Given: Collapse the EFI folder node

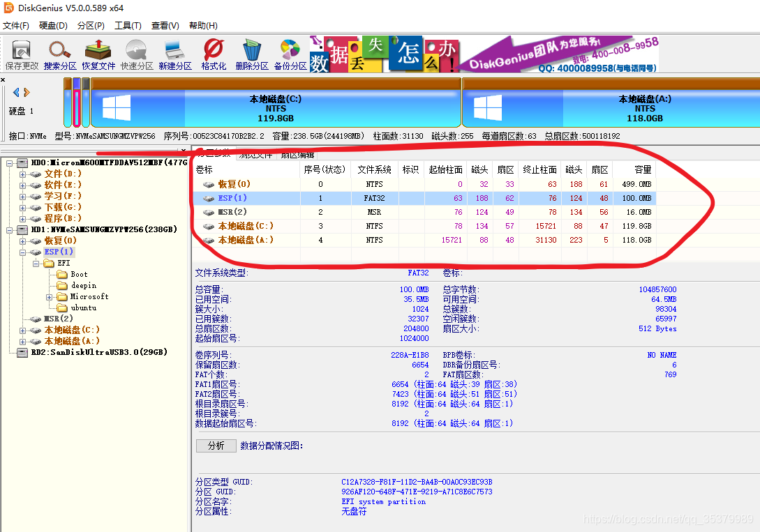Looking at the screenshot, I should point(36,264).
